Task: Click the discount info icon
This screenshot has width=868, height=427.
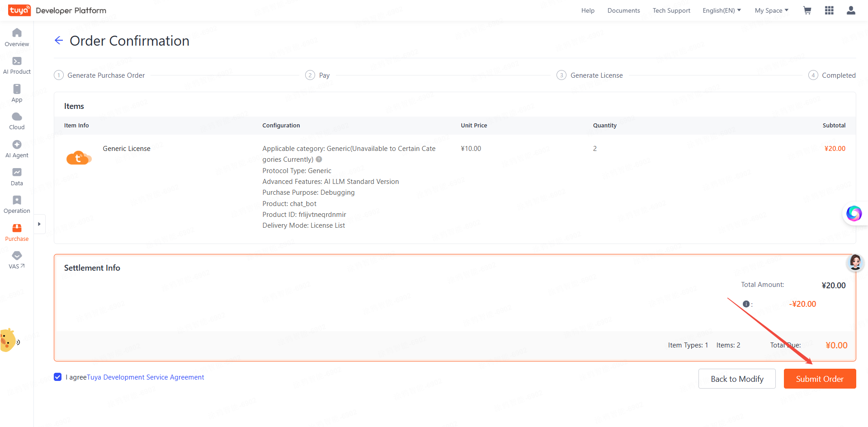Action: 746,304
